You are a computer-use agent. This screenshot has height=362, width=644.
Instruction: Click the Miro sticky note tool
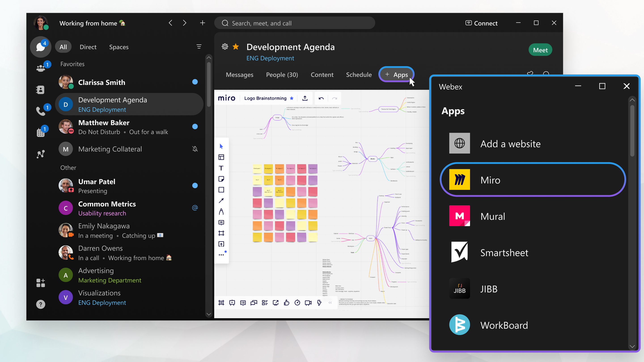coord(221,179)
